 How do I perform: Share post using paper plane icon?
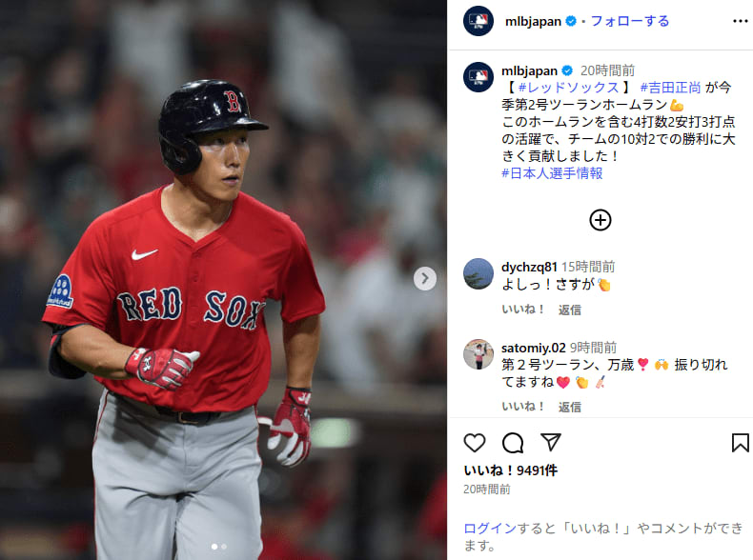(550, 442)
